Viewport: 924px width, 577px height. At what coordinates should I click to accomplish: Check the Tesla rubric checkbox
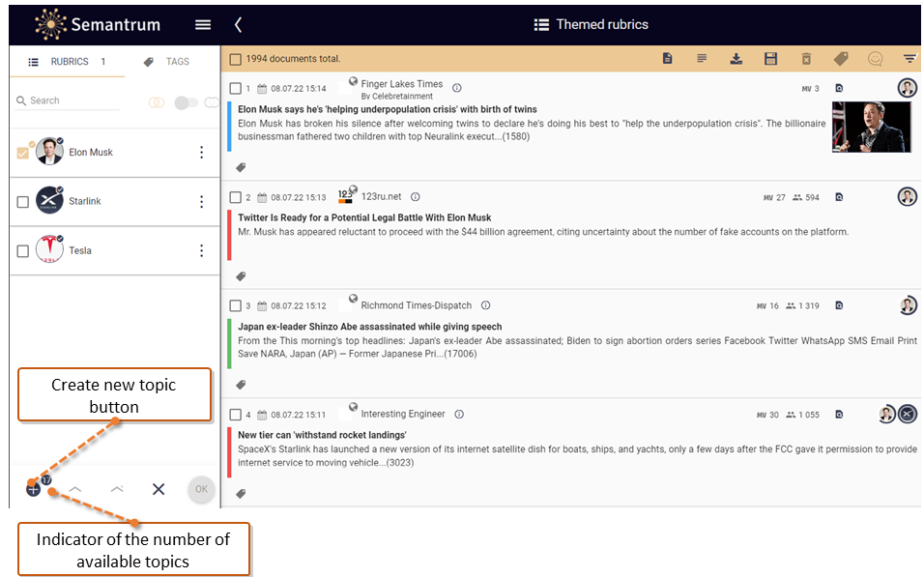pyautogui.click(x=23, y=251)
